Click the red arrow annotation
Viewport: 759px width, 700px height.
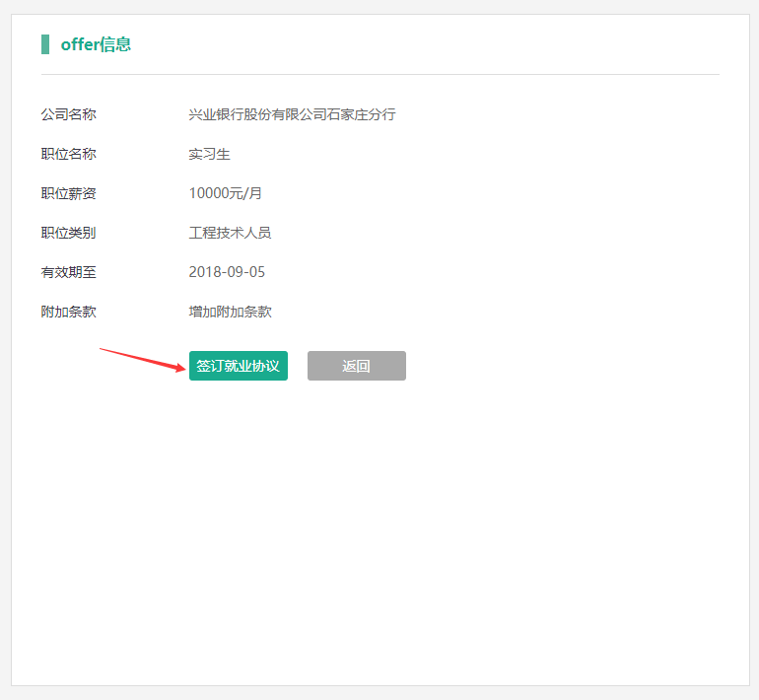142,359
